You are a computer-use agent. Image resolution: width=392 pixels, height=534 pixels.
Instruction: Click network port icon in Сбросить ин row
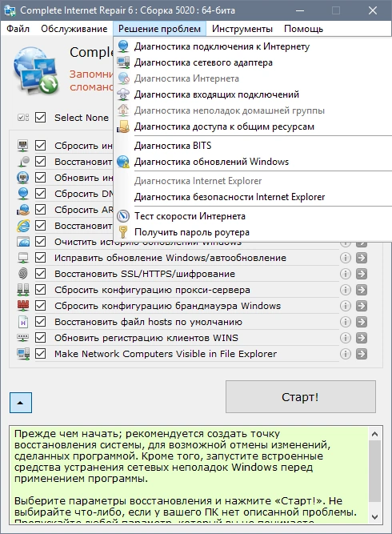point(23,146)
